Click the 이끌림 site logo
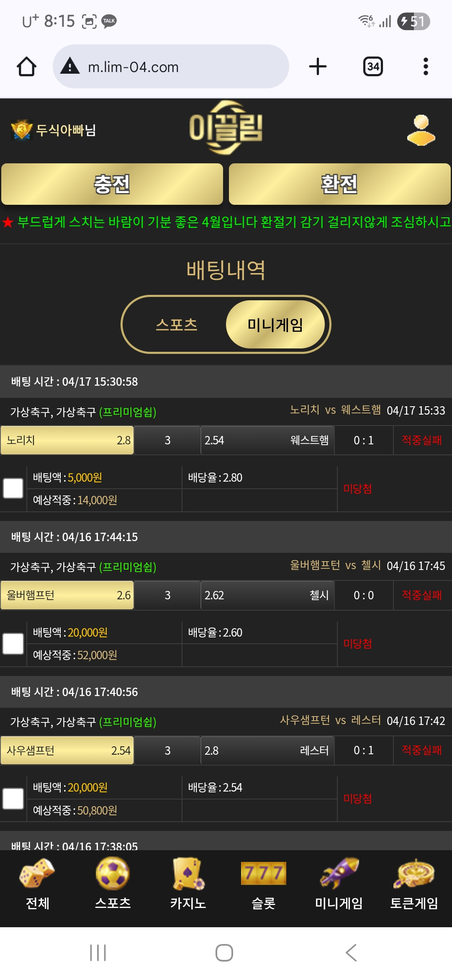 [x=226, y=128]
